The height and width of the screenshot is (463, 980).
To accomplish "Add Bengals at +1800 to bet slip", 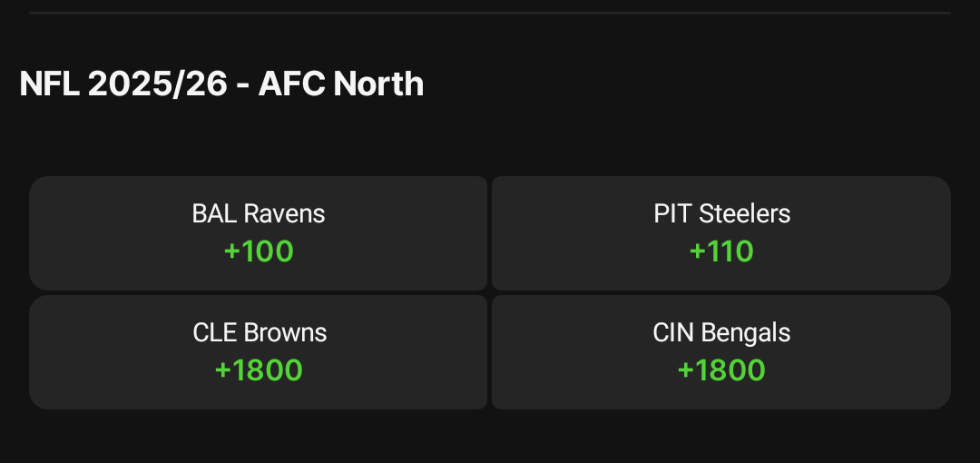I will 721,351.
